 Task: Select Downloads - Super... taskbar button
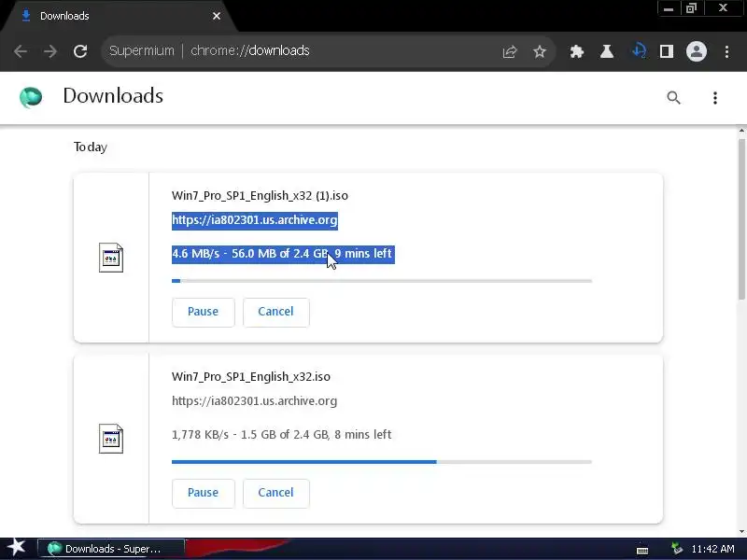click(111, 549)
